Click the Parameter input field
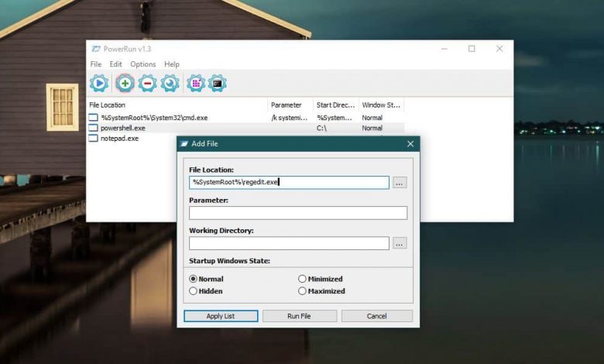The width and height of the screenshot is (604, 364). tap(298, 213)
